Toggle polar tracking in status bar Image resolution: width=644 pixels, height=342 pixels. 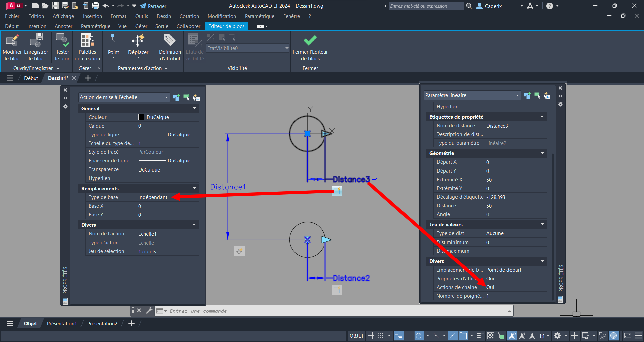pos(419,336)
